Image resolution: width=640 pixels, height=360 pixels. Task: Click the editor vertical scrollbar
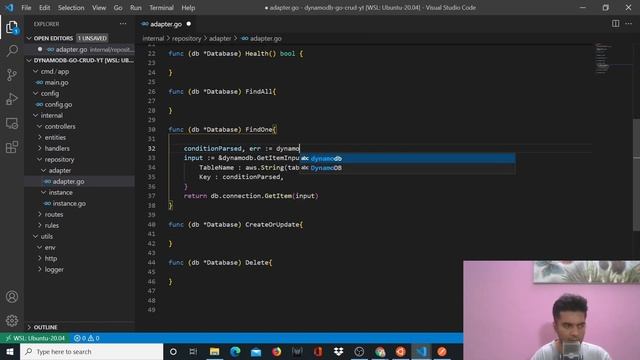coord(636,176)
